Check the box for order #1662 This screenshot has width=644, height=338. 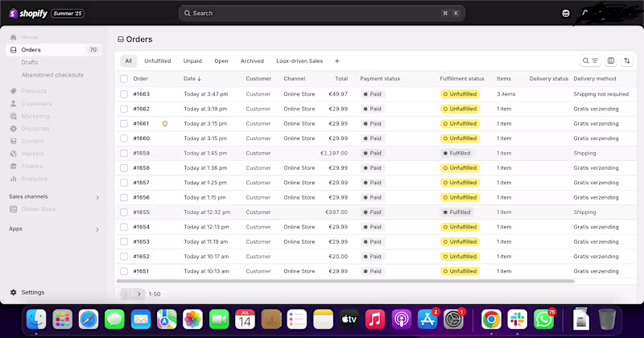pyautogui.click(x=124, y=109)
